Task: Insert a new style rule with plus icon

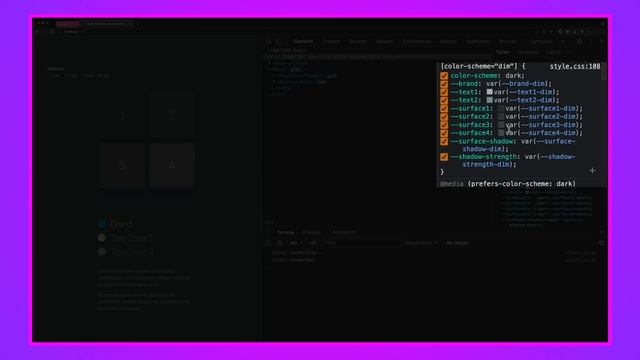Action: click(592, 171)
